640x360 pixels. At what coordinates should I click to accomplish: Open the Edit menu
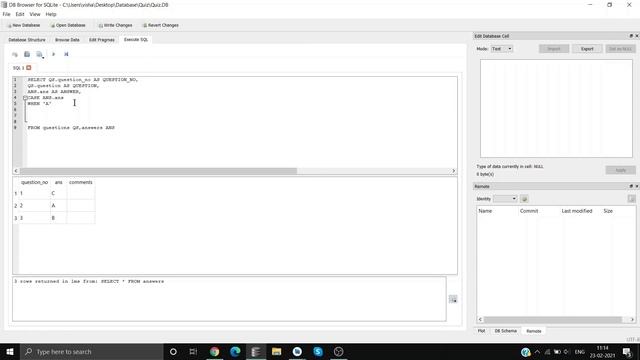[20, 14]
